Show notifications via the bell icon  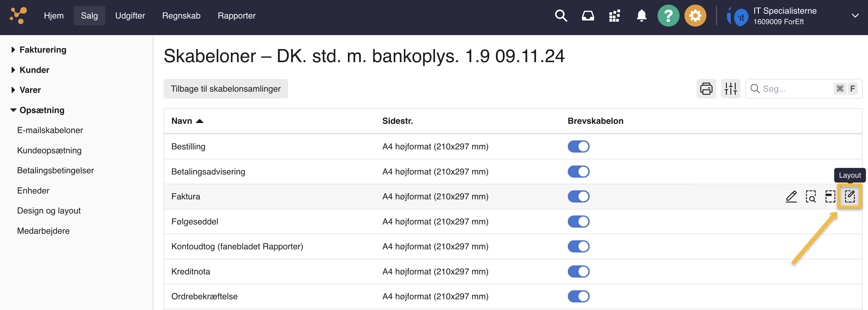coord(641,16)
